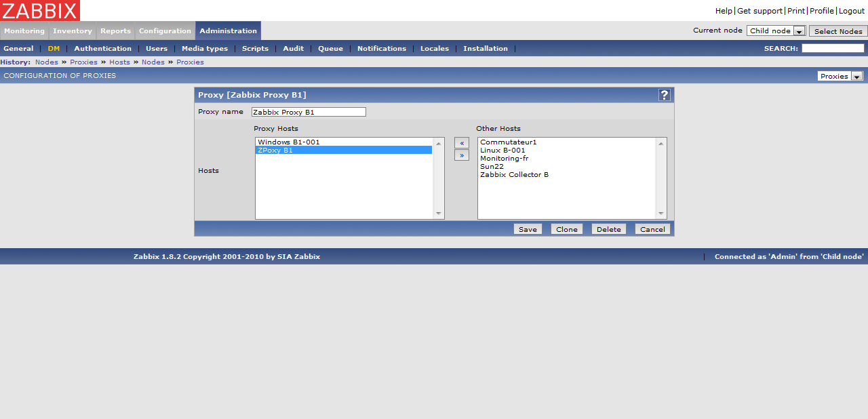Move selected host to Proxy Hosts with « button

click(462, 143)
